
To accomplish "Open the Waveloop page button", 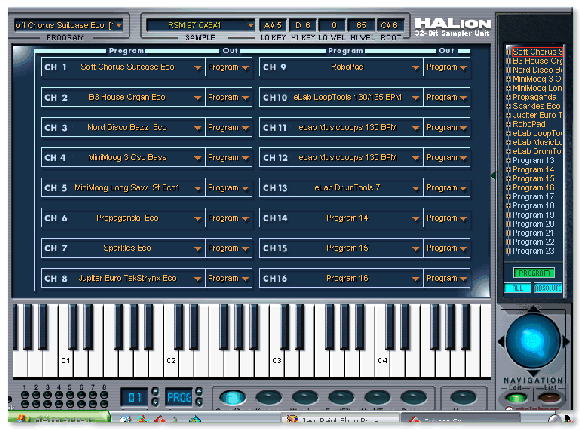I will (304, 397).
